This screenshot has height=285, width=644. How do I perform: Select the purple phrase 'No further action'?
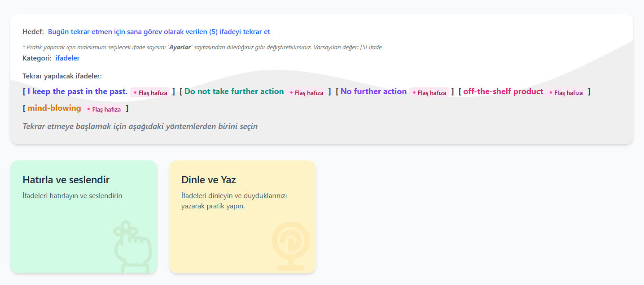click(x=373, y=91)
